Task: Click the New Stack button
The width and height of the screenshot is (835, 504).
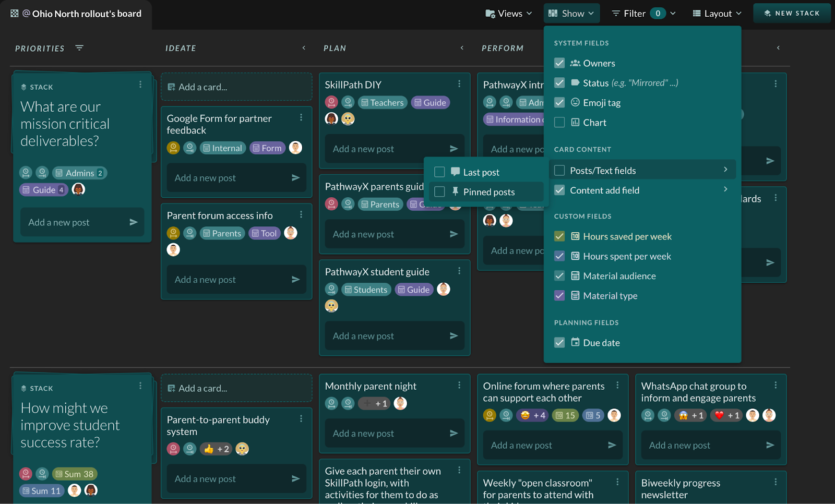Action: tap(792, 14)
